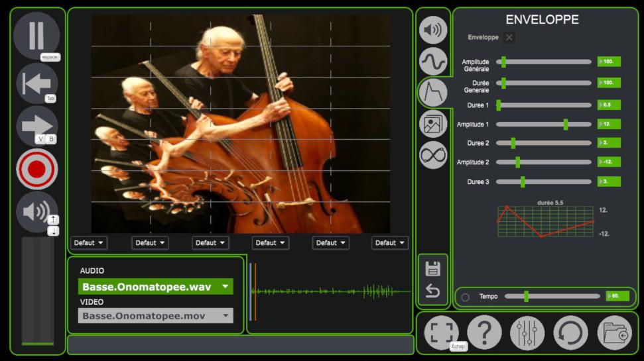The width and height of the screenshot is (644, 361).
Task: Open help with question mark button
Action: point(484,333)
